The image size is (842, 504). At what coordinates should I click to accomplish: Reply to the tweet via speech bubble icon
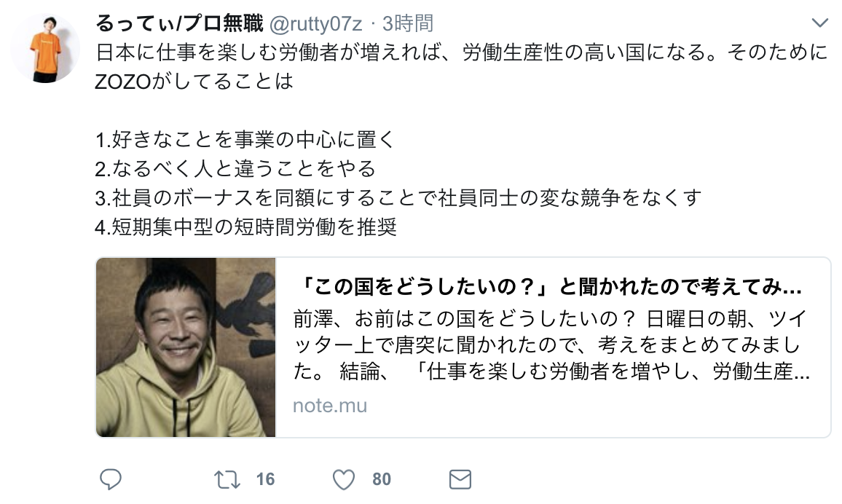(111, 479)
